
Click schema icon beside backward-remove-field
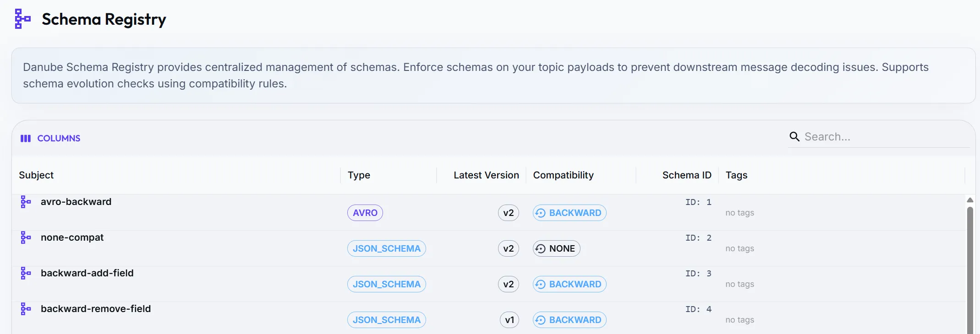(26, 309)
